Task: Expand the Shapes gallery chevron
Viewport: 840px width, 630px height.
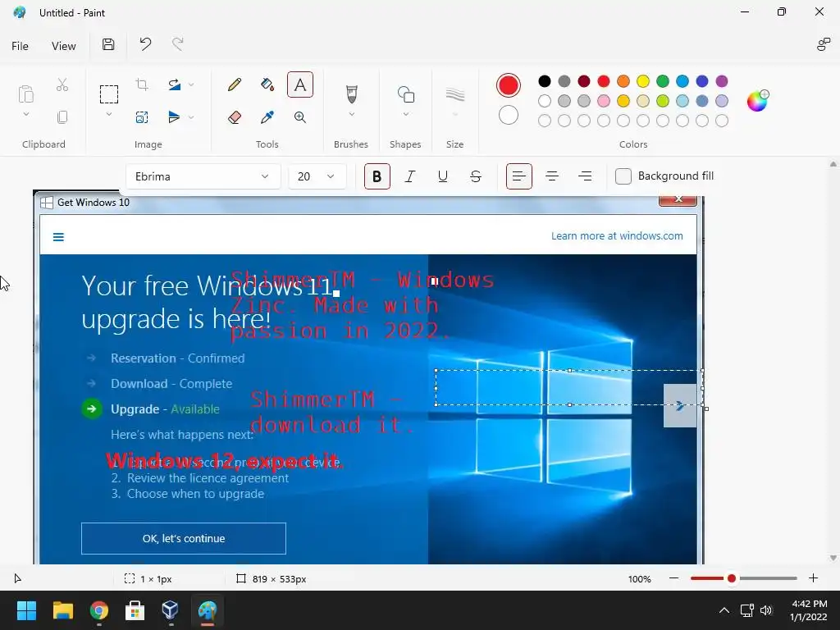Action: click(x=405, y=114)
